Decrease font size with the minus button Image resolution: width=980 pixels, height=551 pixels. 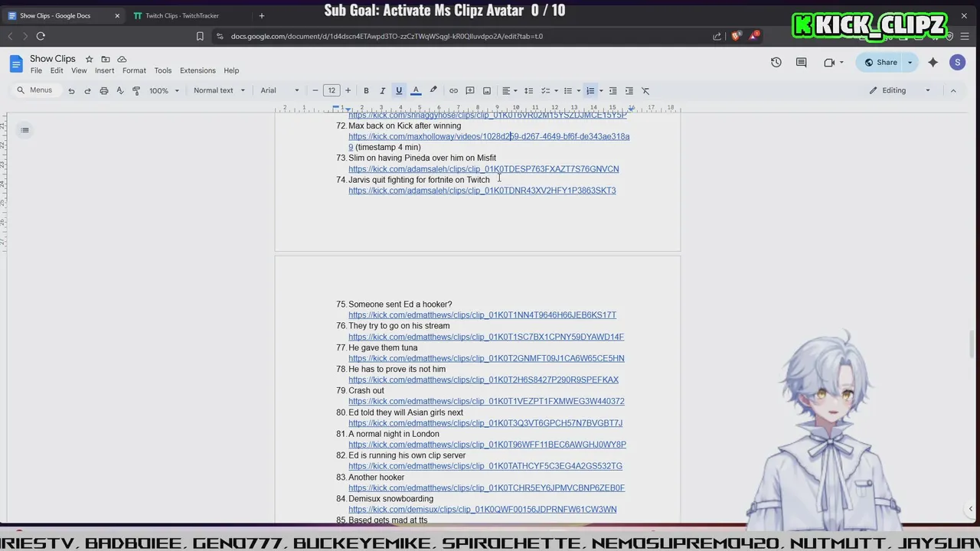coord(315,90)
